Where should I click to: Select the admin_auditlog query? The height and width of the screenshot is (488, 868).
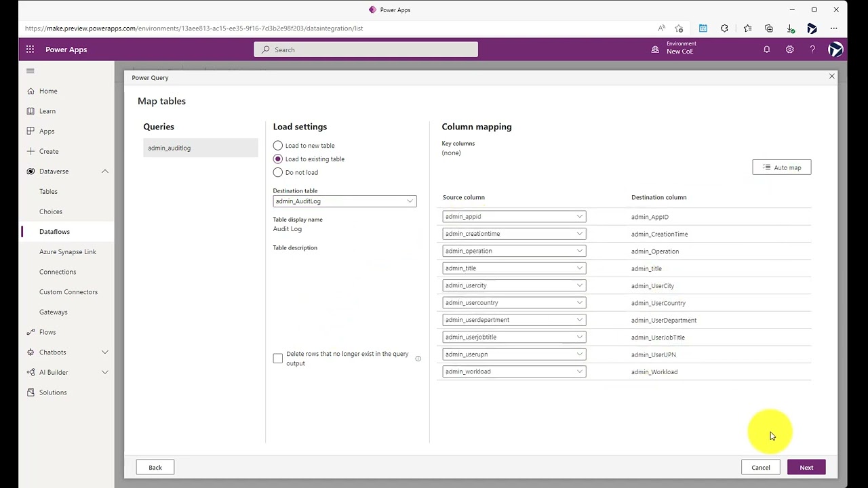[201, 148]
